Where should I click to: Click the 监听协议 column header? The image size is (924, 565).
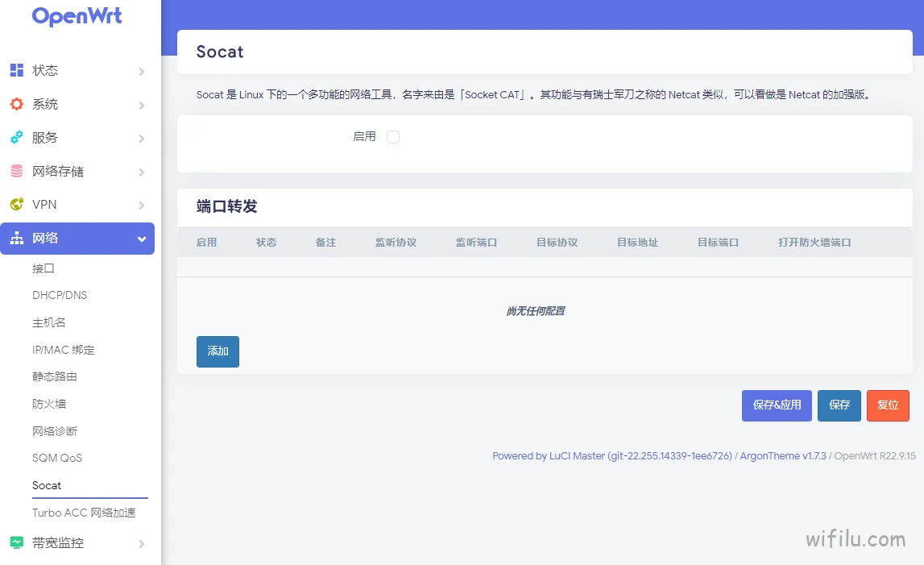396,243
